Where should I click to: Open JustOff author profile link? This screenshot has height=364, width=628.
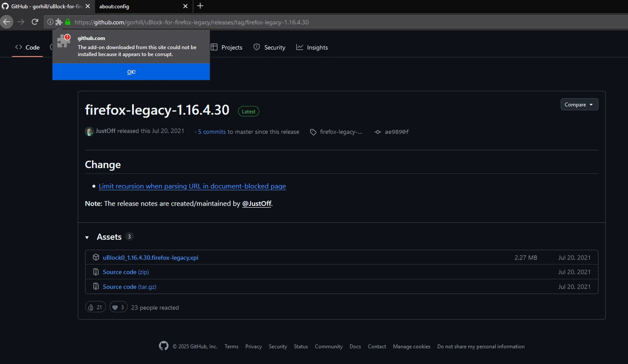(x=105, y=131)
